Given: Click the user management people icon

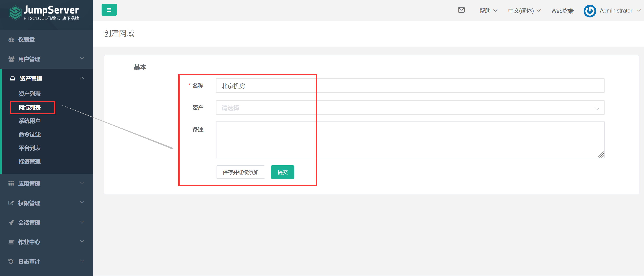Looking at the screenshot, I should [11, 59].
